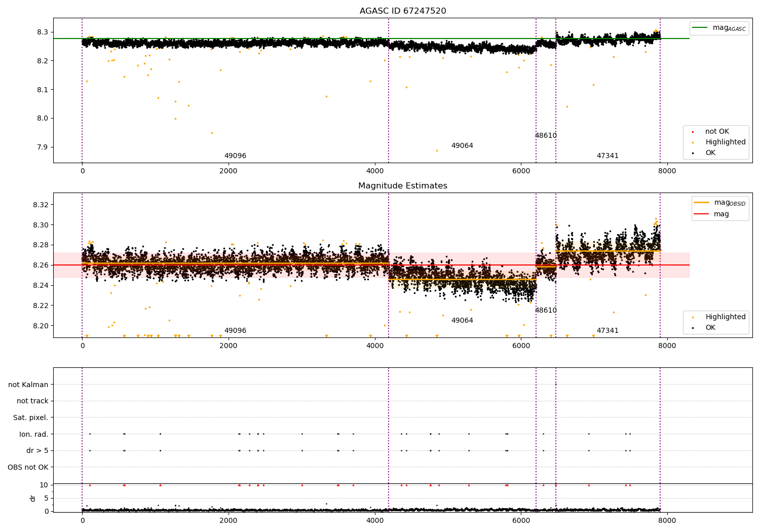Select the mag AGASC legend entry in top plot
The height and width of the screenshot is (532, 760).
coord(719,28)
